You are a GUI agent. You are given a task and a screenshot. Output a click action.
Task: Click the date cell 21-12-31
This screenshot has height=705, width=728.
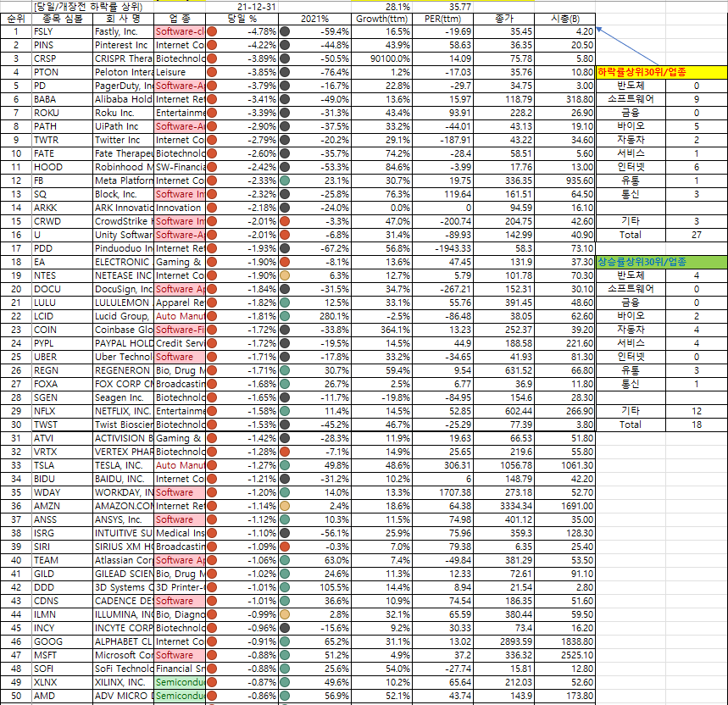click(x=242, y=7)
